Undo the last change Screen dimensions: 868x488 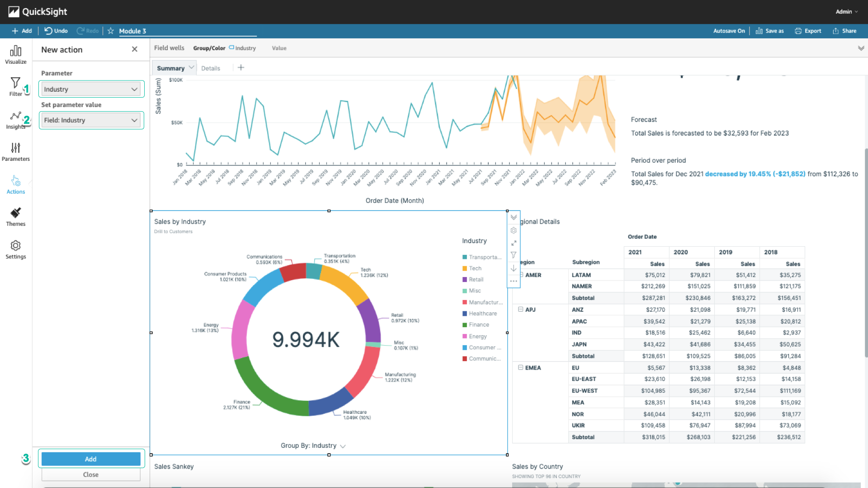coord(56,31)
